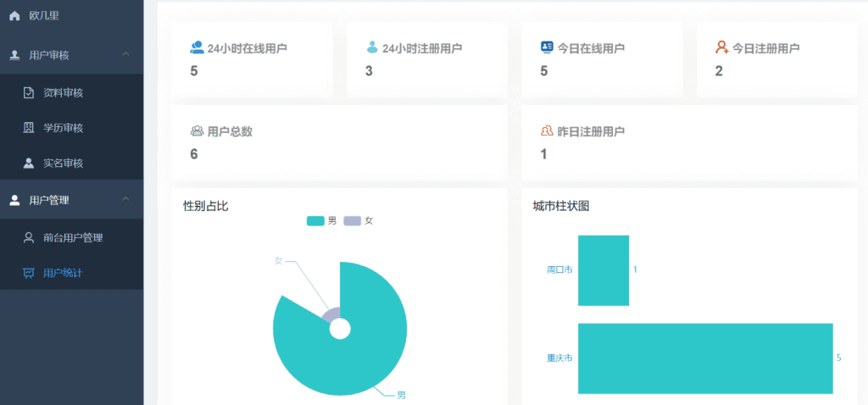Open 前台用户管理 page
868x405 pixels.
pos(73,237)
